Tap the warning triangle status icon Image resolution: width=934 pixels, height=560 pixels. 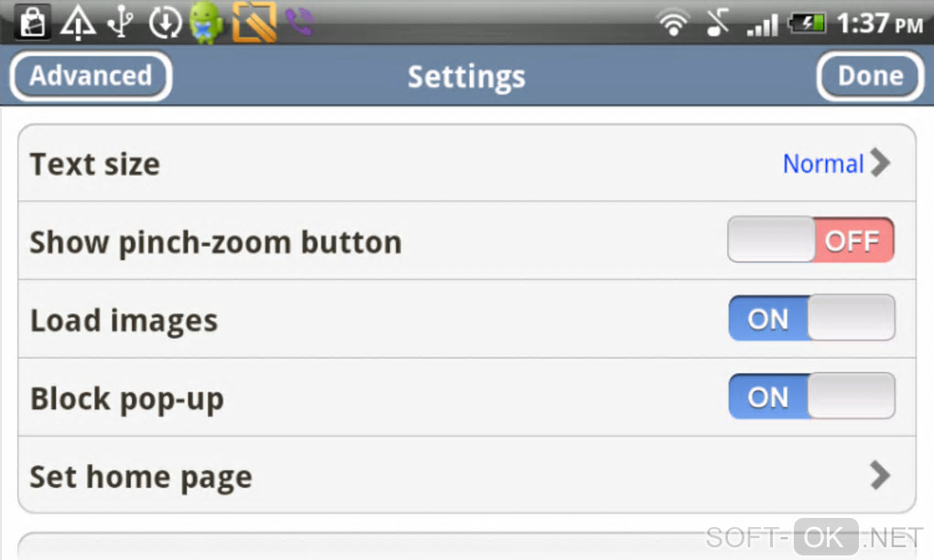coord(78,22)
